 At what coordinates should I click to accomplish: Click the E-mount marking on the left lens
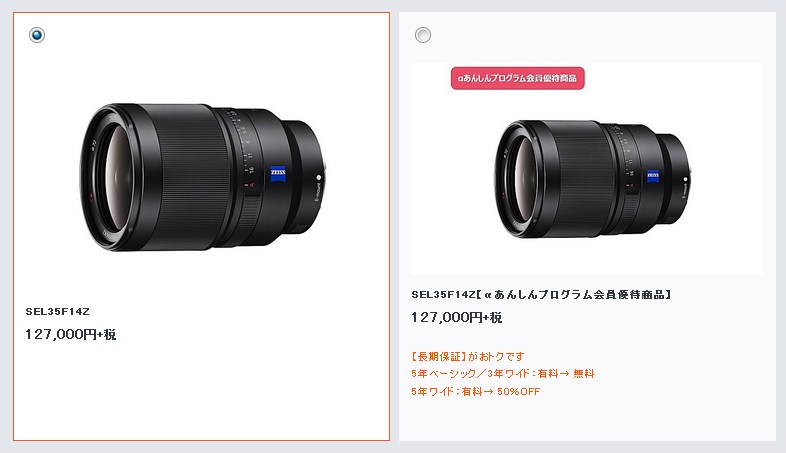316,193
